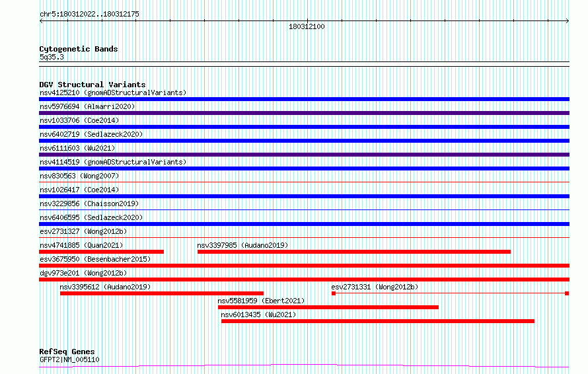Open the RefSeq Genes track title

pos(67,352)
